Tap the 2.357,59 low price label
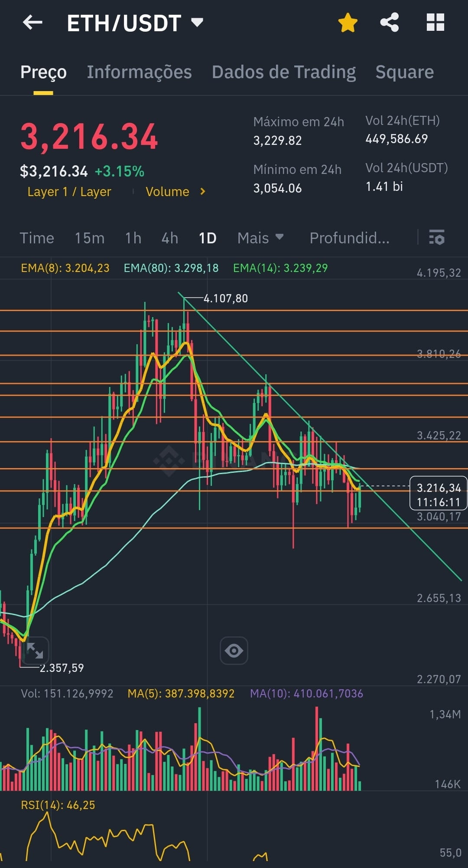 62,668
